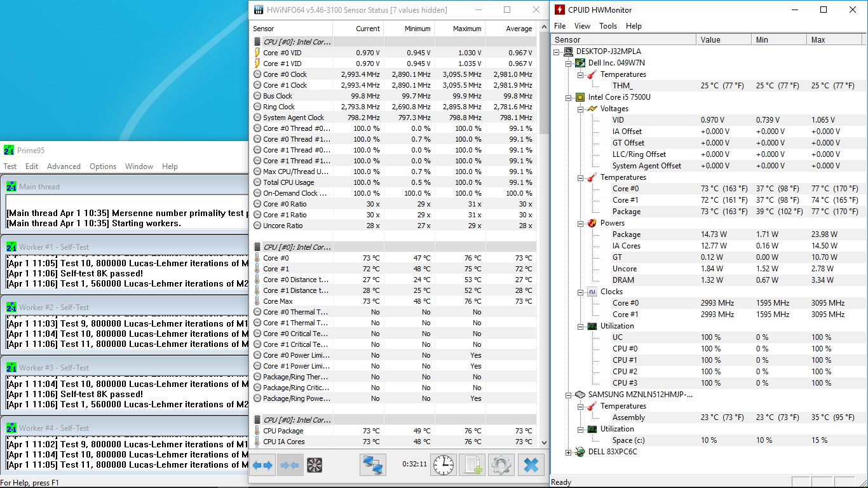Click HWMonitor red lightning title icon
The image size is (868, 488).
(559, 10)
